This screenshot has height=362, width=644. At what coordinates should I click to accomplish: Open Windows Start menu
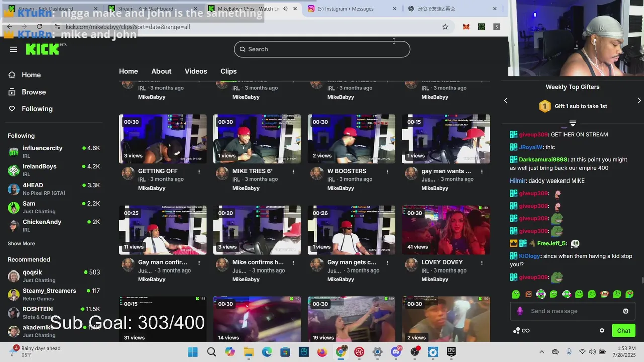point(193,352)
